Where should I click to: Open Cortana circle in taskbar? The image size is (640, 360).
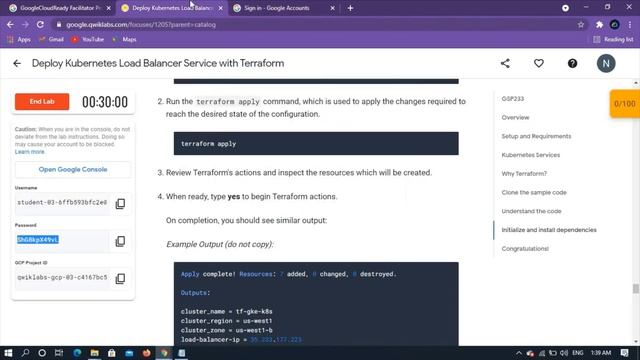point(42,353)
